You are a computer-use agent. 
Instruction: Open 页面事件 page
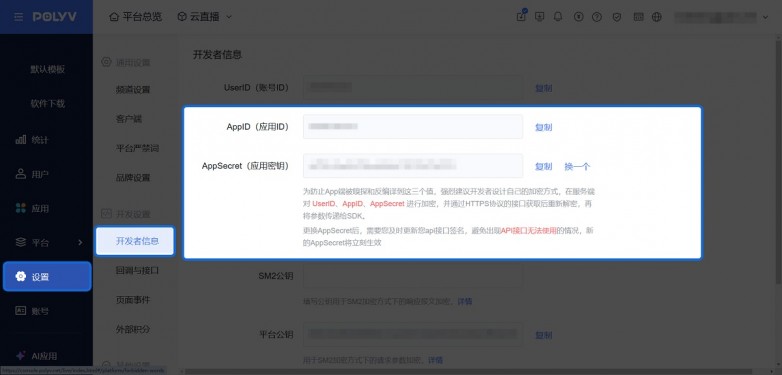(133, 300)
